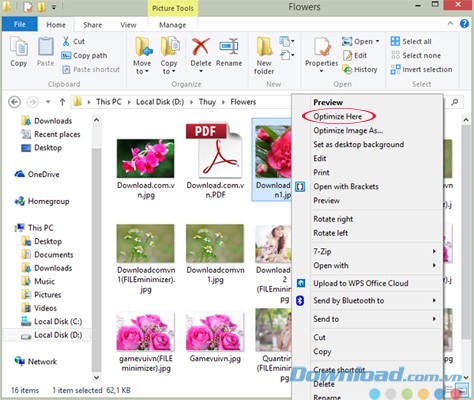The image size is (474, 400).
Task: Click Paste shortcut in the ribbon
Action: click(91, 69)
